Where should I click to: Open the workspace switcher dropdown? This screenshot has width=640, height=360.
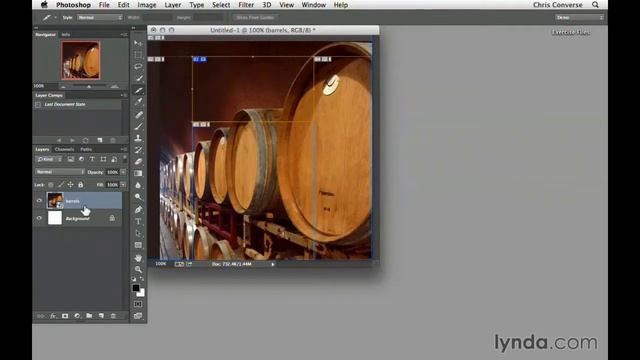pyautogui.click(x=579, y=18)
